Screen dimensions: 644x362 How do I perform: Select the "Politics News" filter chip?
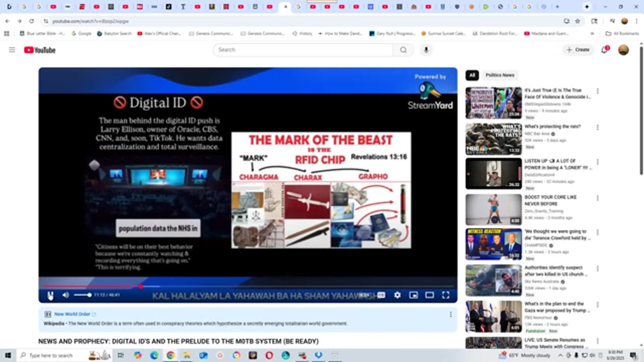tap(500, 75)
